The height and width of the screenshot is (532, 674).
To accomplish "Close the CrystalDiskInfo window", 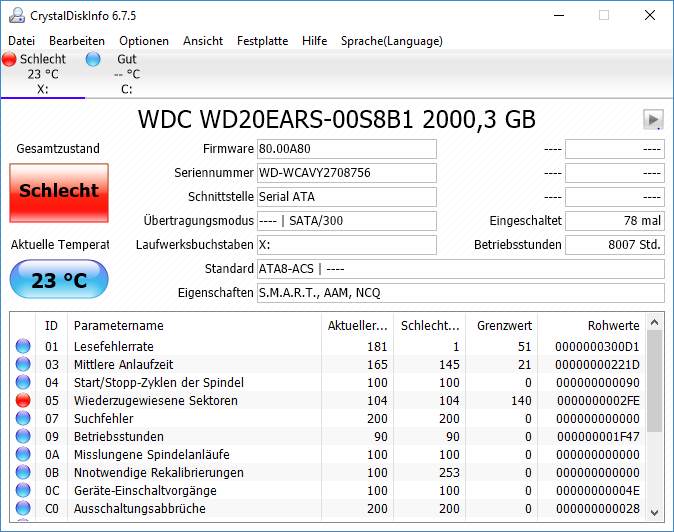I will (649, 15).
